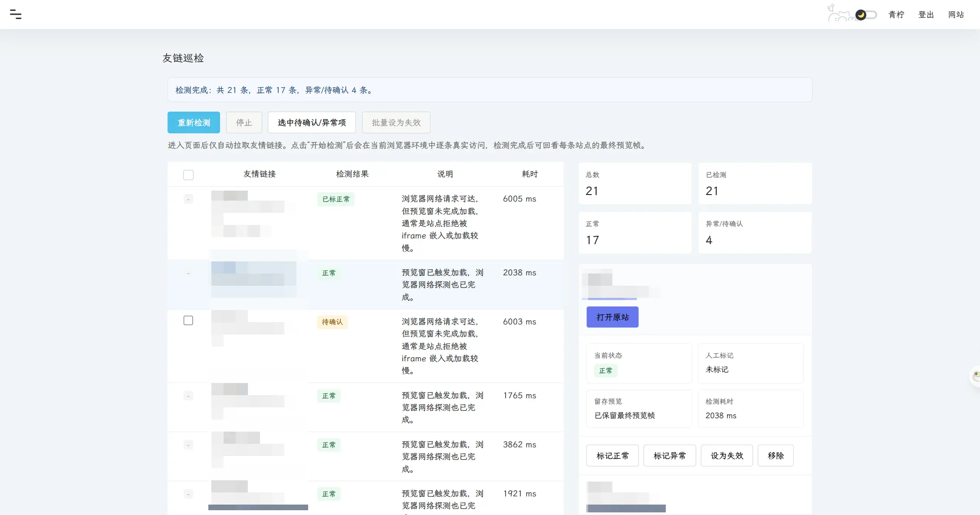Click 登出 in the top navigation
Image resolution: width=980 pixels, height=515 pixels.
(926, 15)
